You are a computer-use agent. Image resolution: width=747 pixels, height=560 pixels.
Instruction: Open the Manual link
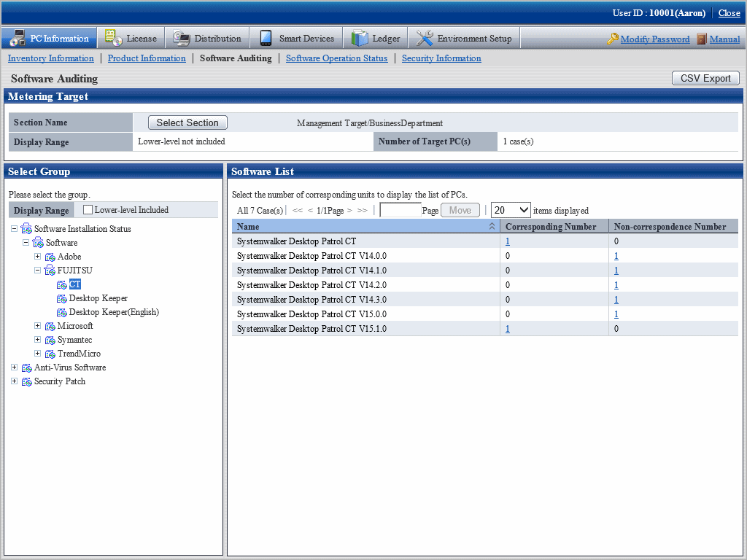point(724,39)
